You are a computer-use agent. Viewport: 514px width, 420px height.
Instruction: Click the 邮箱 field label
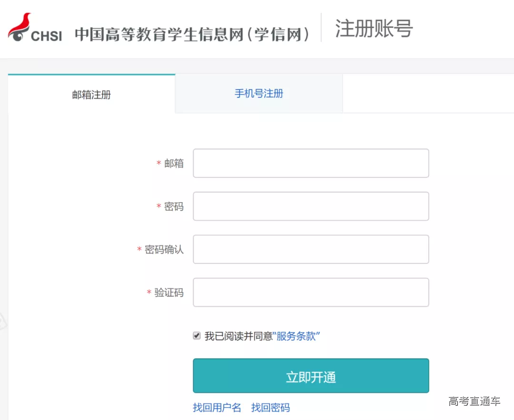pyautogui.click(x=174, y=164)
